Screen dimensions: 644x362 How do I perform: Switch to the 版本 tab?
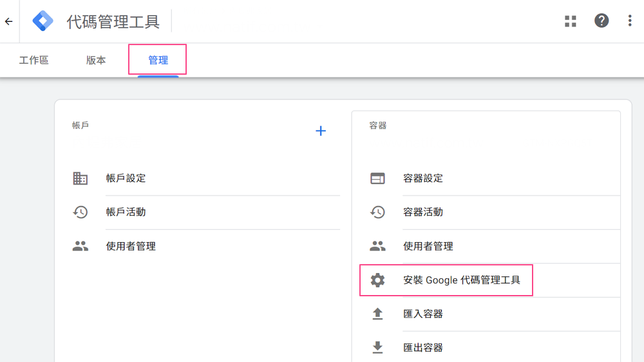(x=96, y=61)
